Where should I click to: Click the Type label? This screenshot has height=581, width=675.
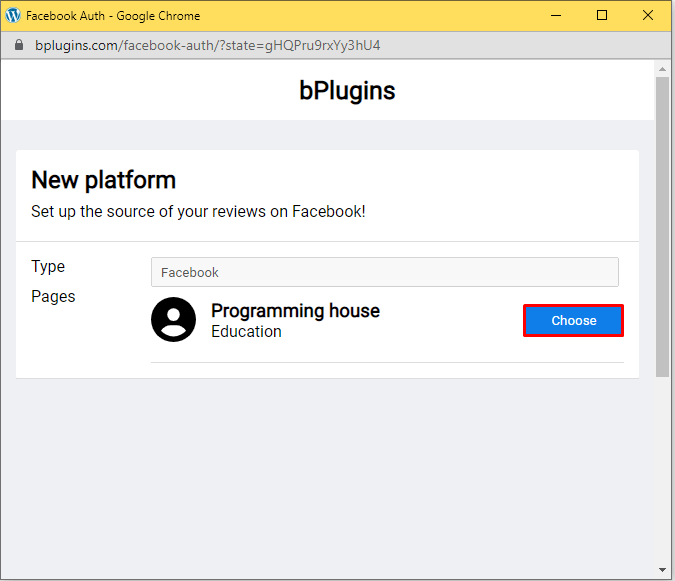click(x=48, y=266)
